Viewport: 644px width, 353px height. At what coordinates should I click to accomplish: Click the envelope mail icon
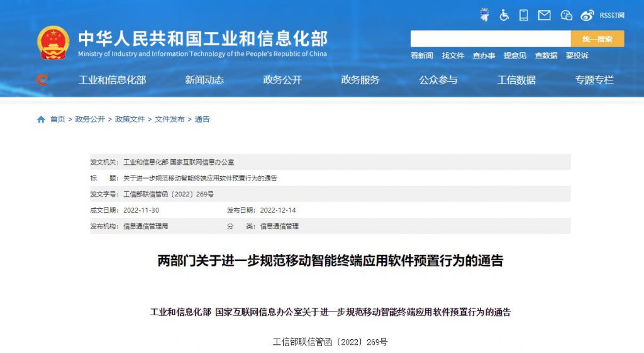point(544,15)
